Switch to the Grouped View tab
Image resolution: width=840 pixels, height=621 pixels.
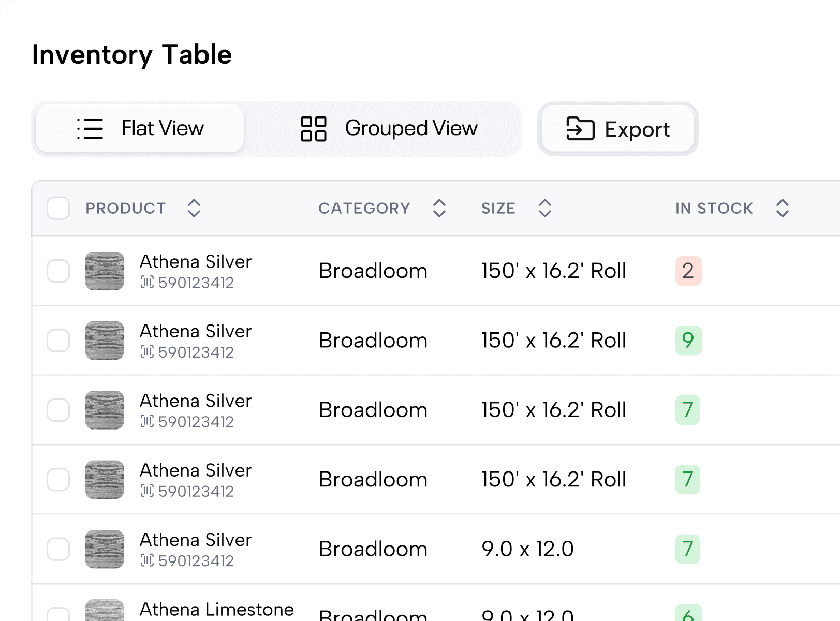(389, 128)
